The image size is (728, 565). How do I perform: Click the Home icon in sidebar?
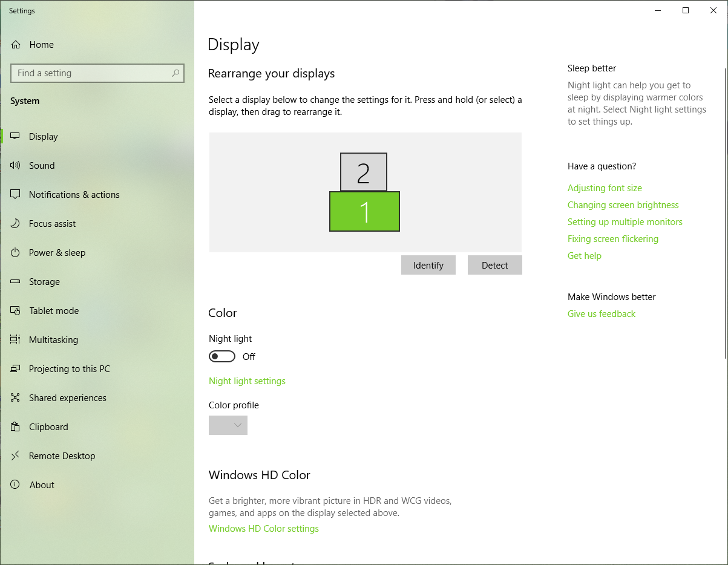coord(16,45)
